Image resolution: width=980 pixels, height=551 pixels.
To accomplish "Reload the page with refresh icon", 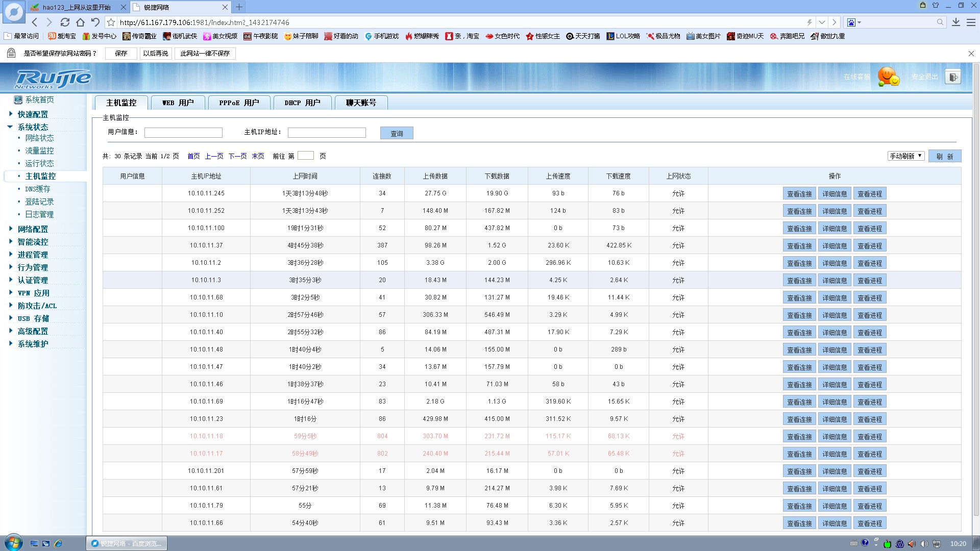I will (x=65, y=22).
